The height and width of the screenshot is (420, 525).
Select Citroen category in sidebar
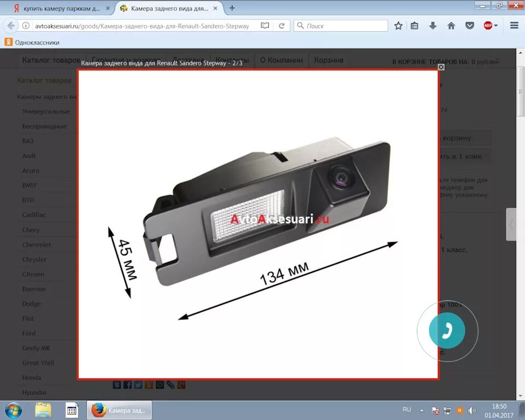pos(33,275)
